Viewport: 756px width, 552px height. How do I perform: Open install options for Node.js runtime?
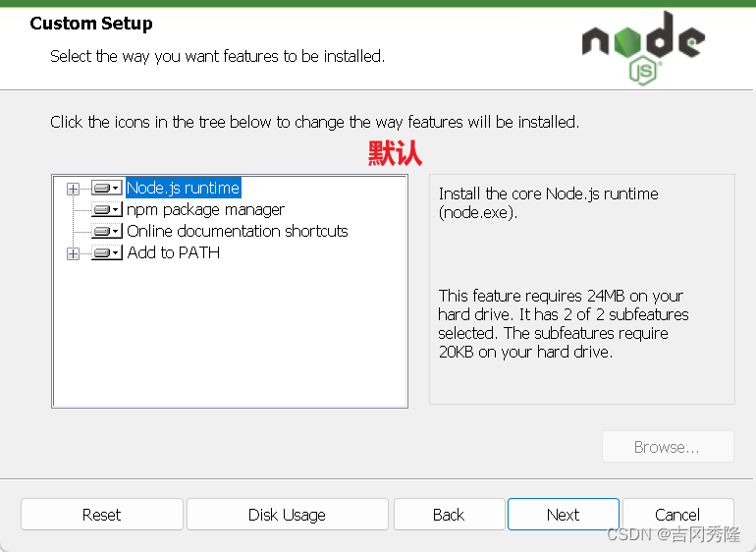point(107,188)
